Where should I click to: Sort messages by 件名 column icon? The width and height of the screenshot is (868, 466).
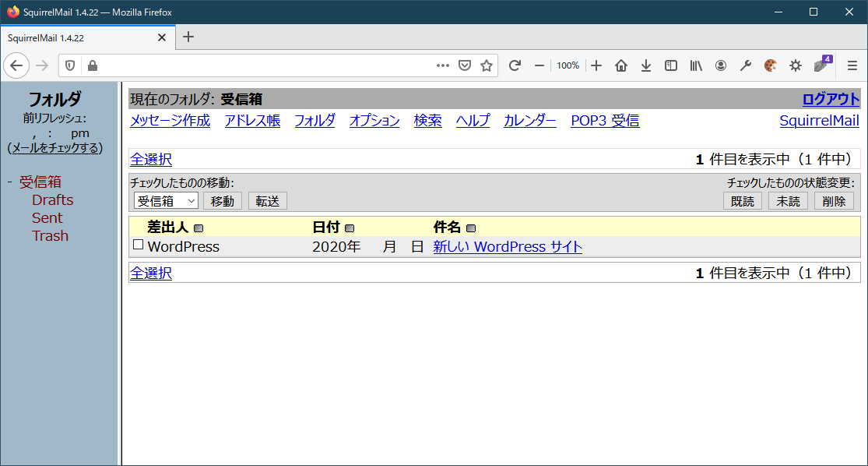(x=471, y=228)
